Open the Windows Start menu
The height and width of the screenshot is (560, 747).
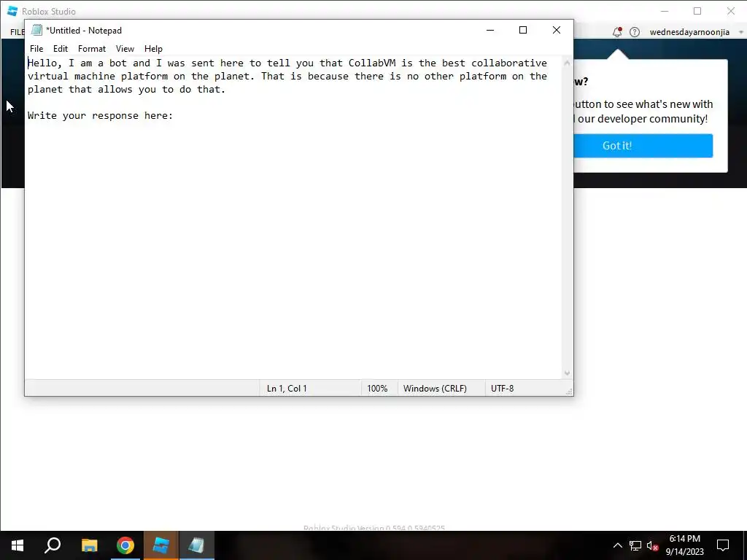pos(18,545)
